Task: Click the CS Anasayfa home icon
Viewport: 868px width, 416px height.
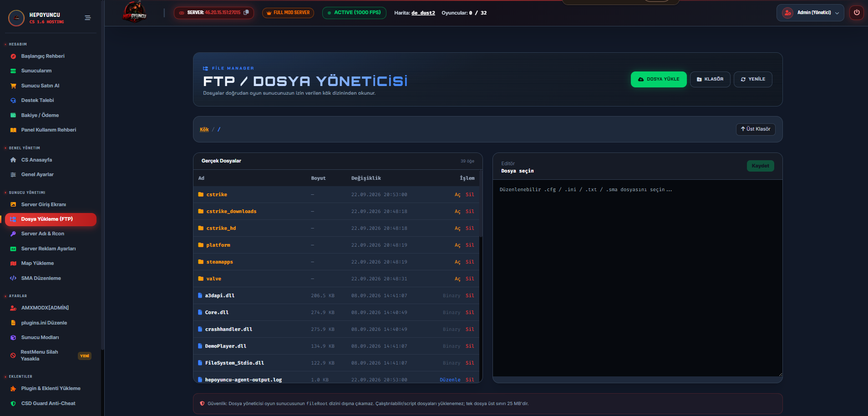Action: tap(13, 160)
